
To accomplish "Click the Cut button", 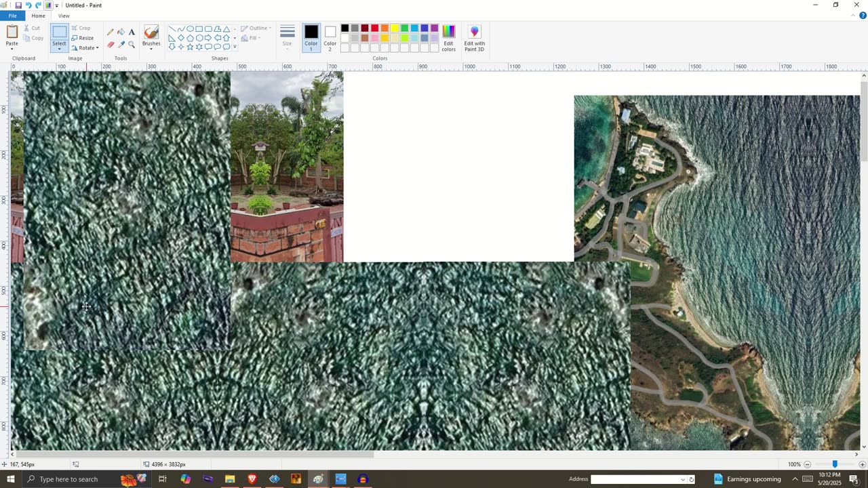I will pyautogui.click(x=32, y=28).
